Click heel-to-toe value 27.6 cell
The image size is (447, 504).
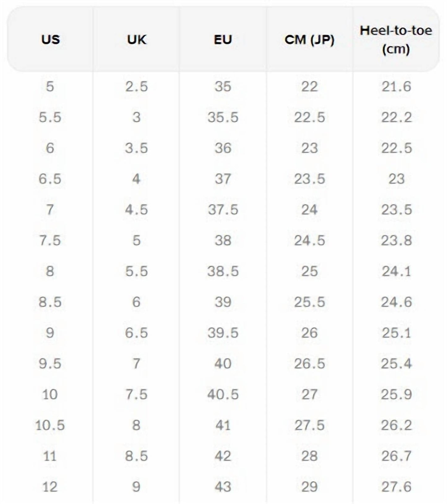coord(396,487)
